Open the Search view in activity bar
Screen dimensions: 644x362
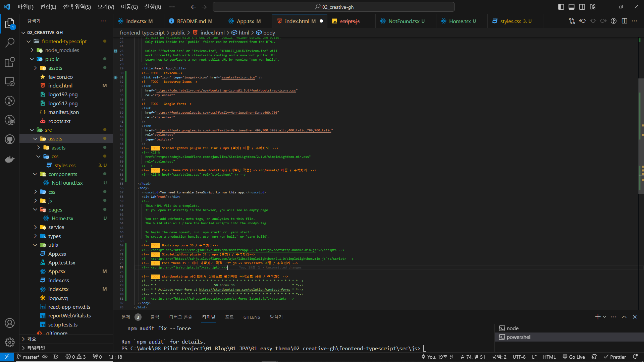coord(10,43)
